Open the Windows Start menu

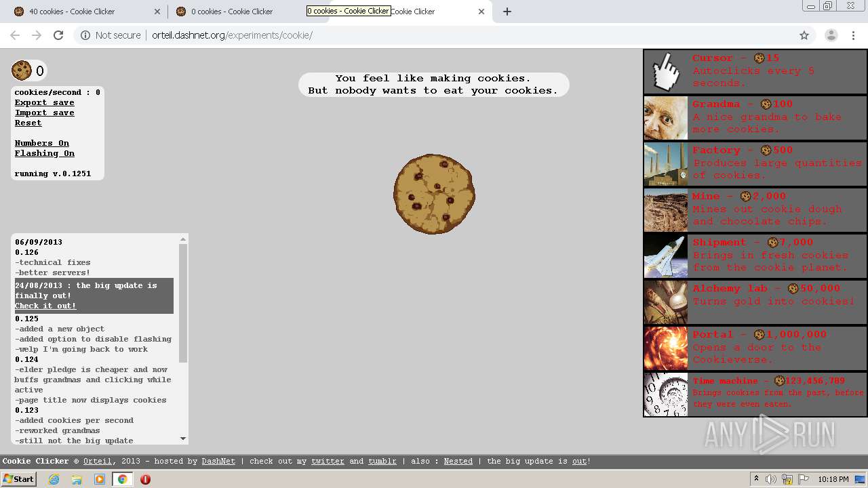(x=18, y=479)
